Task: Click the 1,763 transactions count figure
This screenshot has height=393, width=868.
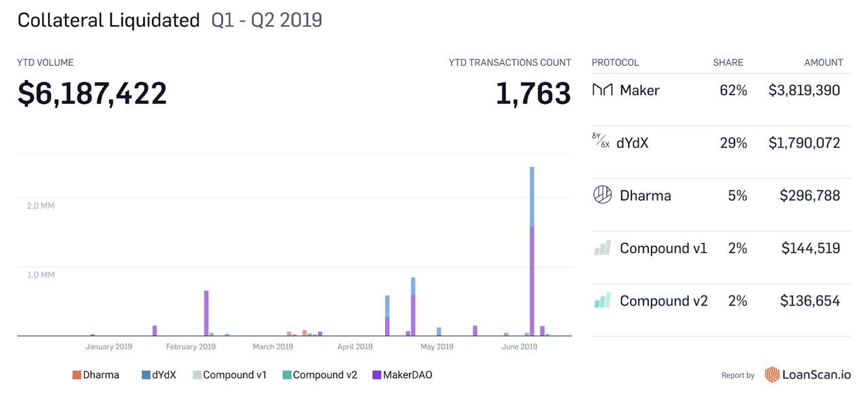Action: tap(533, 93)
